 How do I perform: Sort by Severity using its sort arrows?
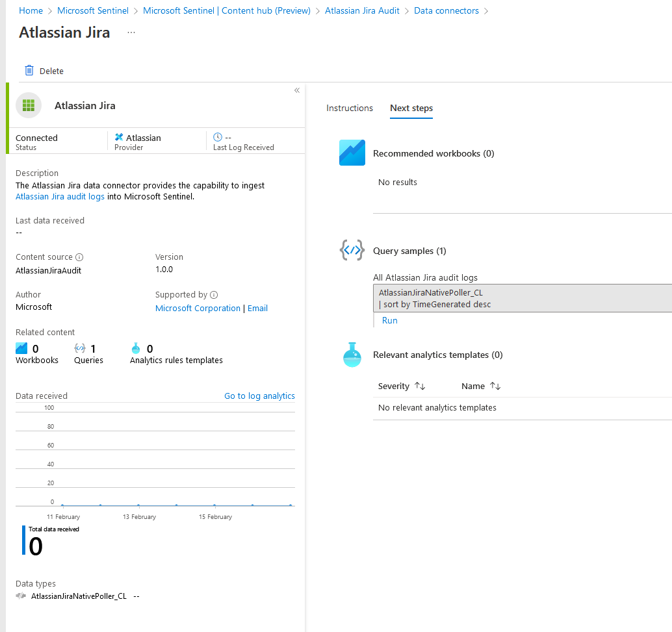coord(420,386)
